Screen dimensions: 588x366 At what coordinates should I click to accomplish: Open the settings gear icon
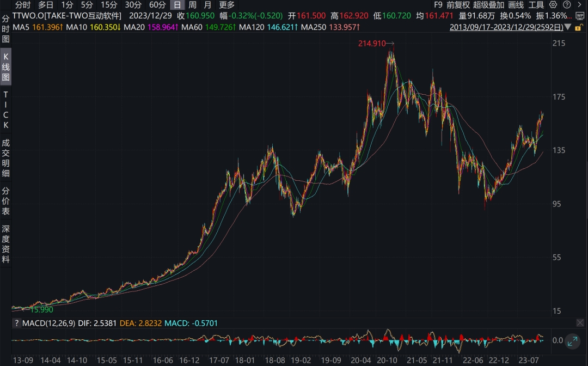tap(553, 5)
